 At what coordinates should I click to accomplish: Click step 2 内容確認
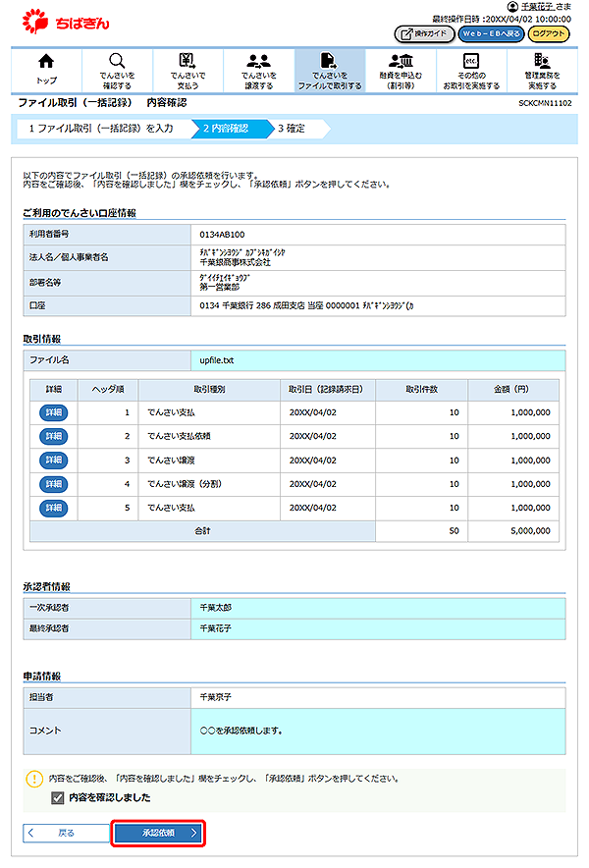(x=226, y=129)
